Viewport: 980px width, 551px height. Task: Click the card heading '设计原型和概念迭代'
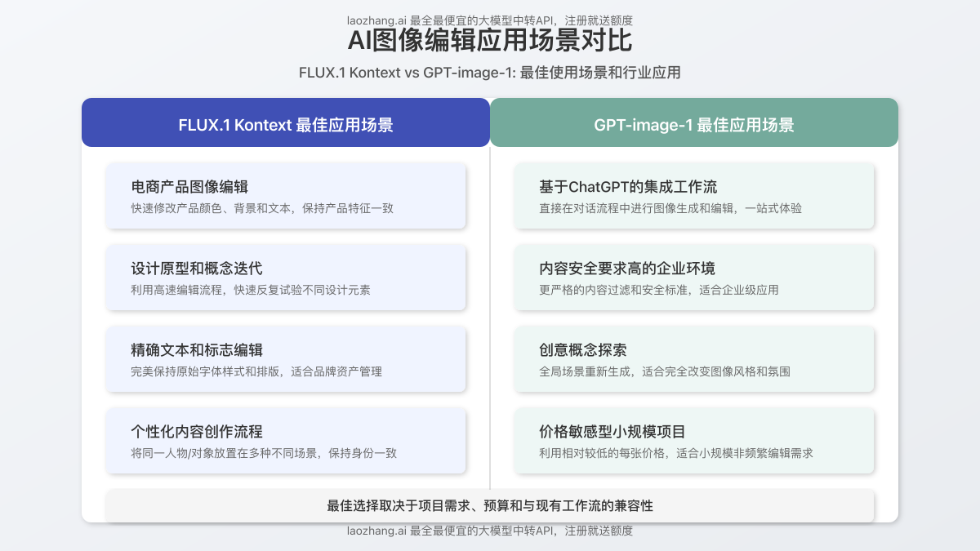(x=197, y=269)
